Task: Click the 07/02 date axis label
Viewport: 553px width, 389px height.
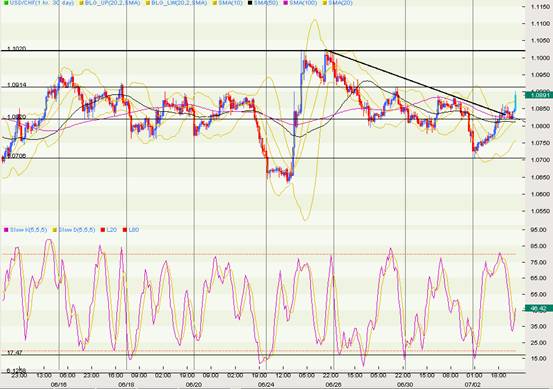Action: (473, 384)
